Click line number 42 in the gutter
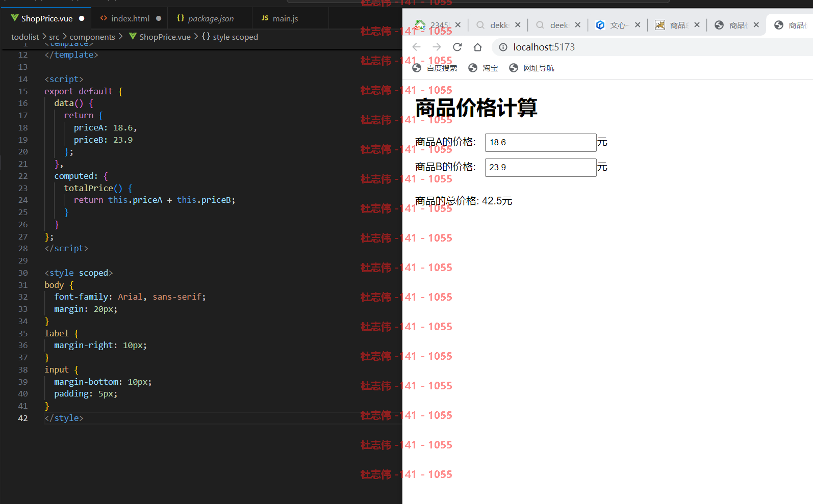The width and height of the screenshot is (813, 504). coord(23,418)
